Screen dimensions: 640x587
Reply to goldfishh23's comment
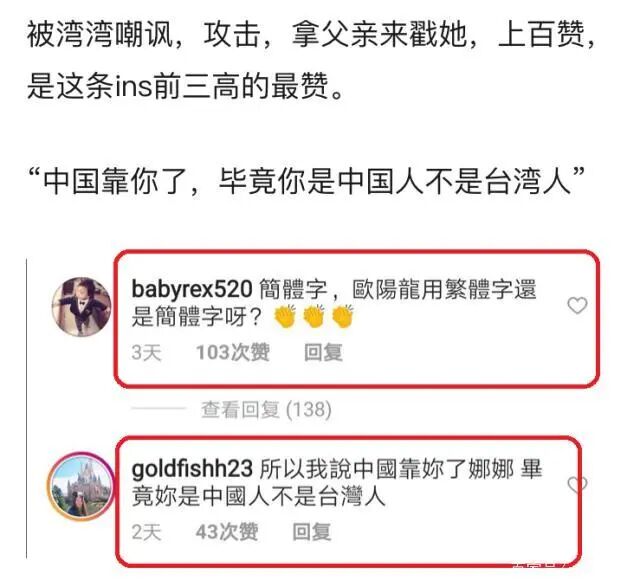(312, 532)
